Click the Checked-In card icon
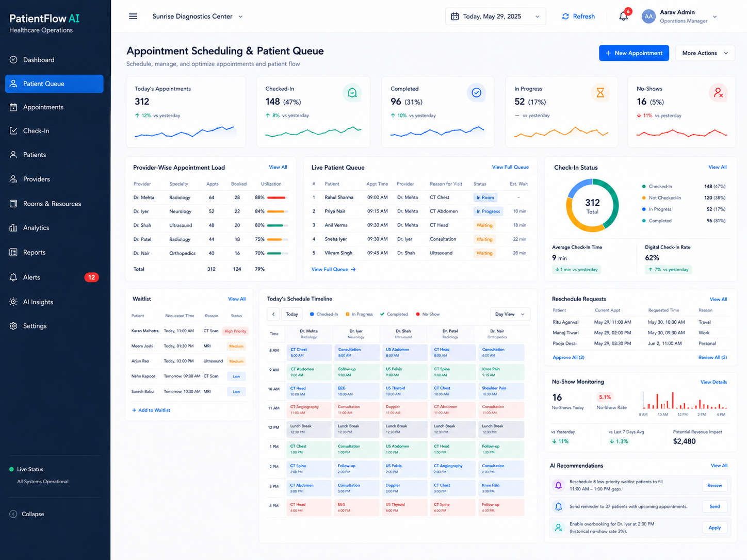Viewport: 747px width, 560px height. point(352,93)
